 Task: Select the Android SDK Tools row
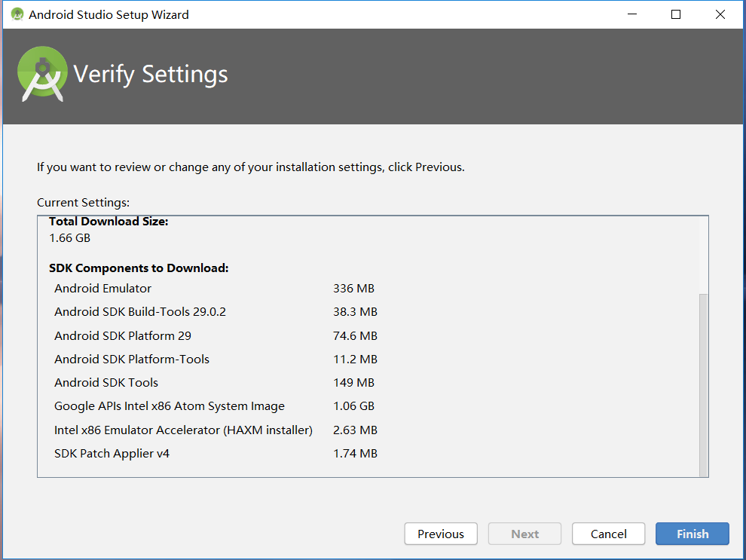pos(105,382)
